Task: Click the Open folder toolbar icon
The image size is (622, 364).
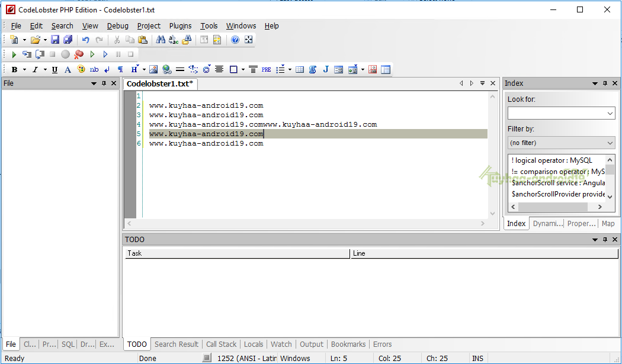Action: pos(36,40)
